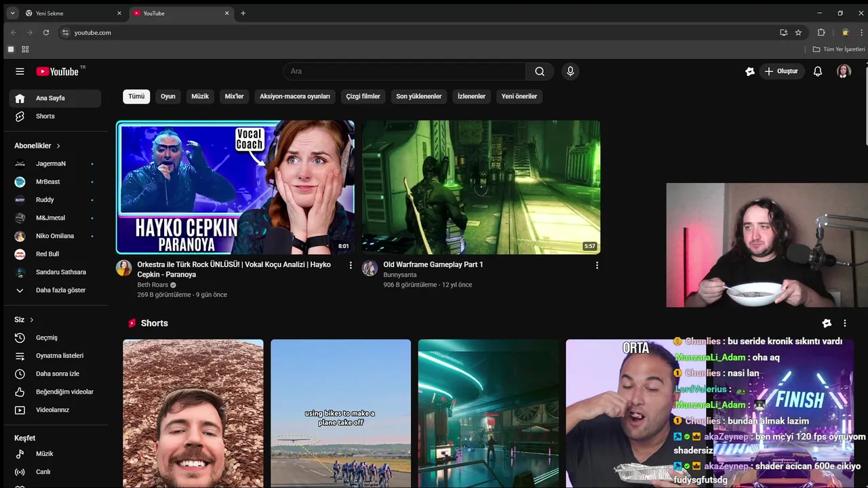Viewport: 868px width, 488px height.
Task: Open the Shorts shelf options menu
Action: pyautogui.click(x=845, y=323)
